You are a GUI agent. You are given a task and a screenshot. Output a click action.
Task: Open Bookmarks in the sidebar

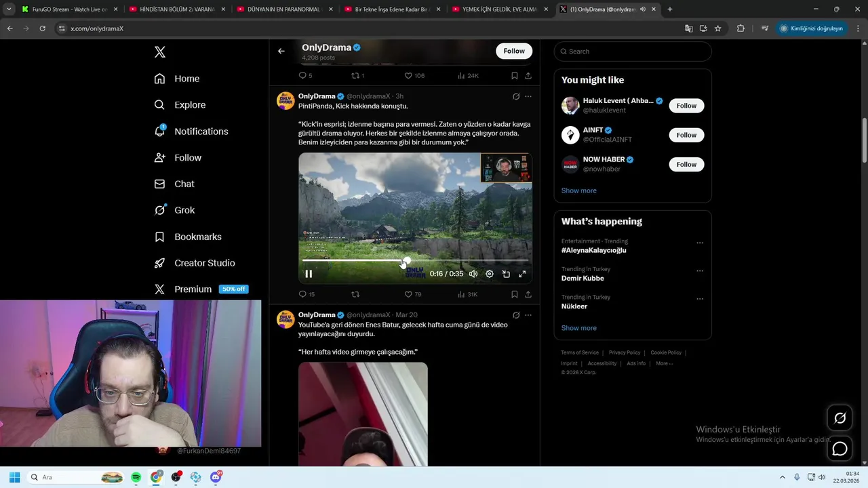pos(188,237)
